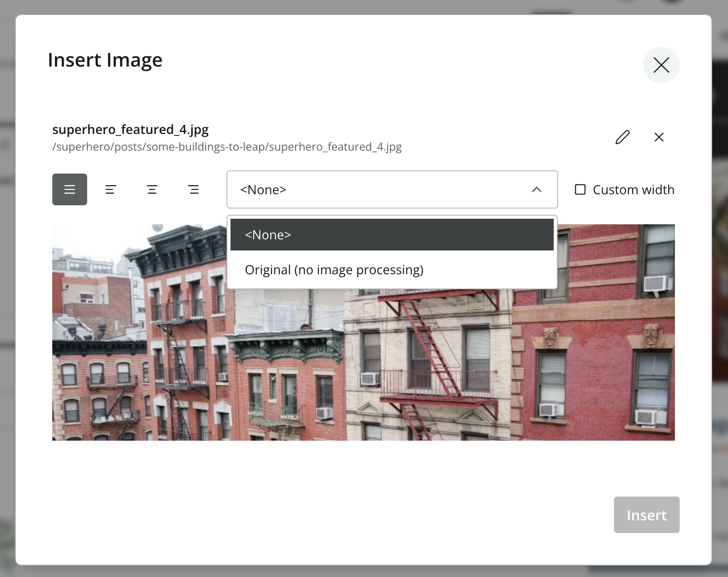Screen dimensions: 728x577
Task: Choose Original (no image processing) option
Action: pyautogui.click(x=392, y=269)
